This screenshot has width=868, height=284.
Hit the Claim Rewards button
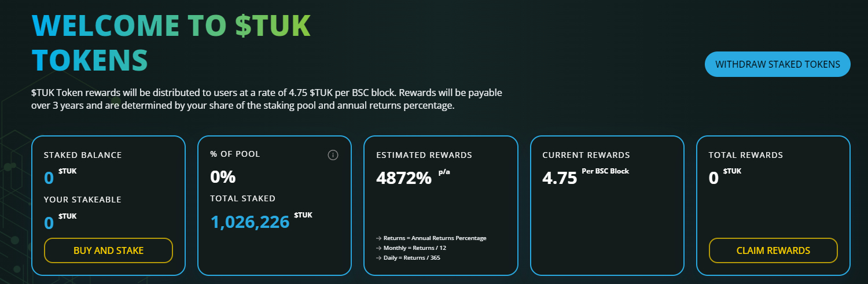[x=773, y=250]
